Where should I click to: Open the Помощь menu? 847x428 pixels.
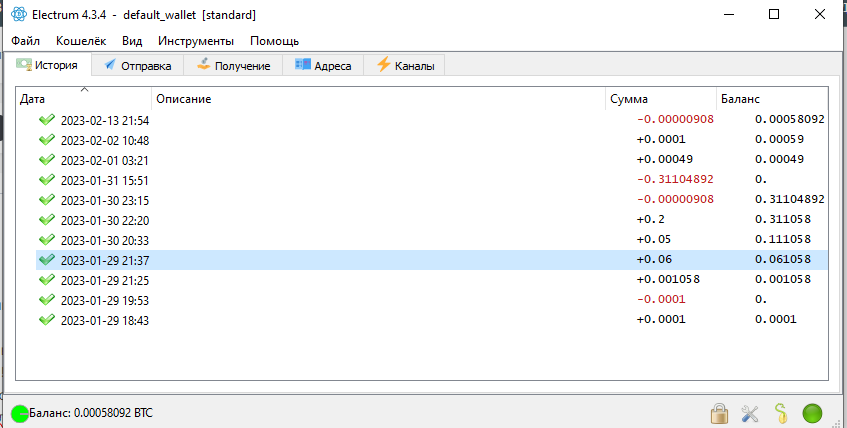(274, 41)
